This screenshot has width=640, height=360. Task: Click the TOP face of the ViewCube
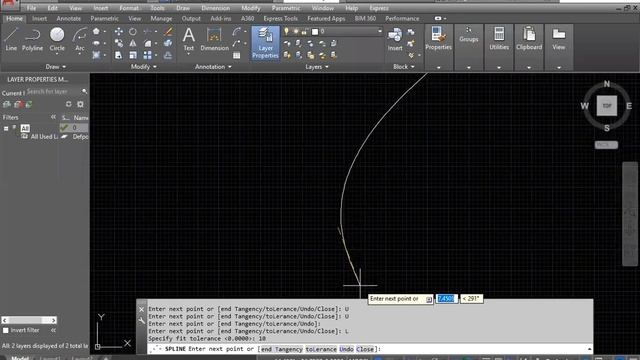tap(607, 106)
